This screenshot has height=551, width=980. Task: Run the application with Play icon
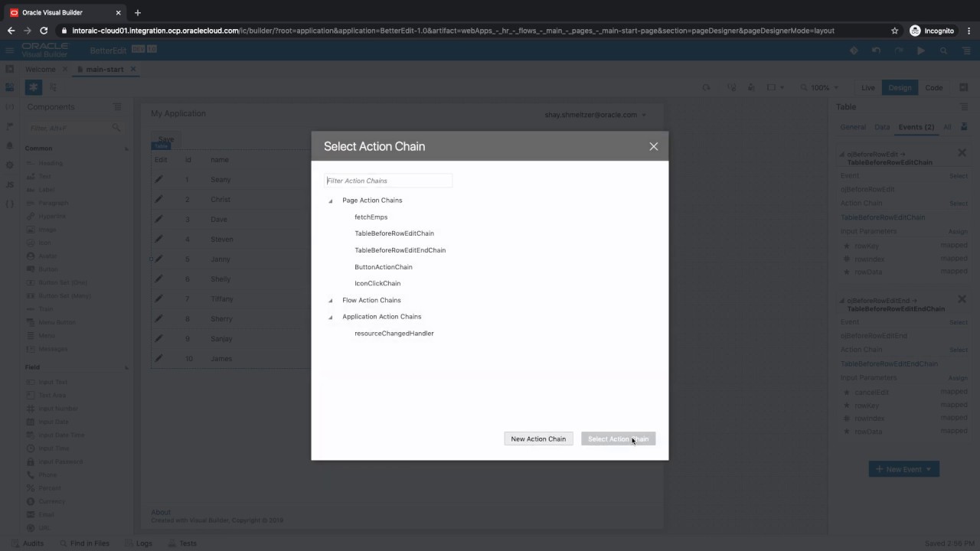tap(921, 51)
